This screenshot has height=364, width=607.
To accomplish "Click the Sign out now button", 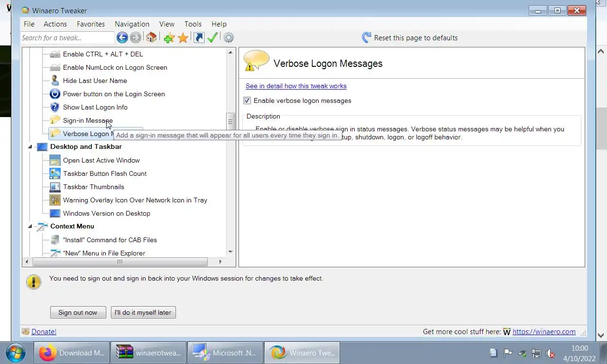I will tap(78, 312).
